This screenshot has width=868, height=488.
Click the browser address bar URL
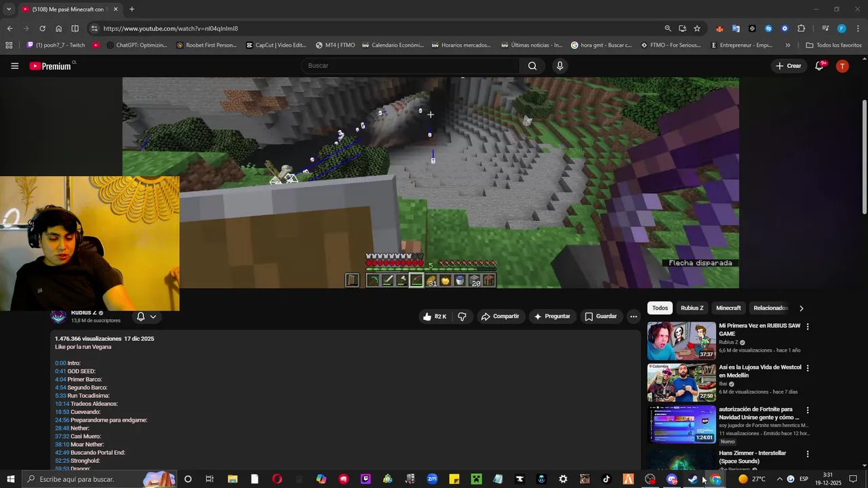[171, 28]
